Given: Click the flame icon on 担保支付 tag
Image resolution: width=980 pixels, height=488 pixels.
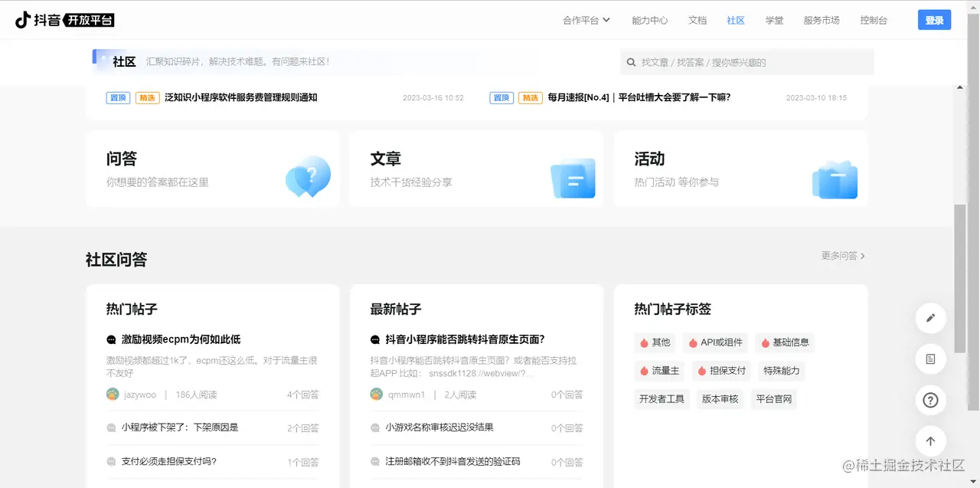Looking at the screenshot, I should pos(701,371).
